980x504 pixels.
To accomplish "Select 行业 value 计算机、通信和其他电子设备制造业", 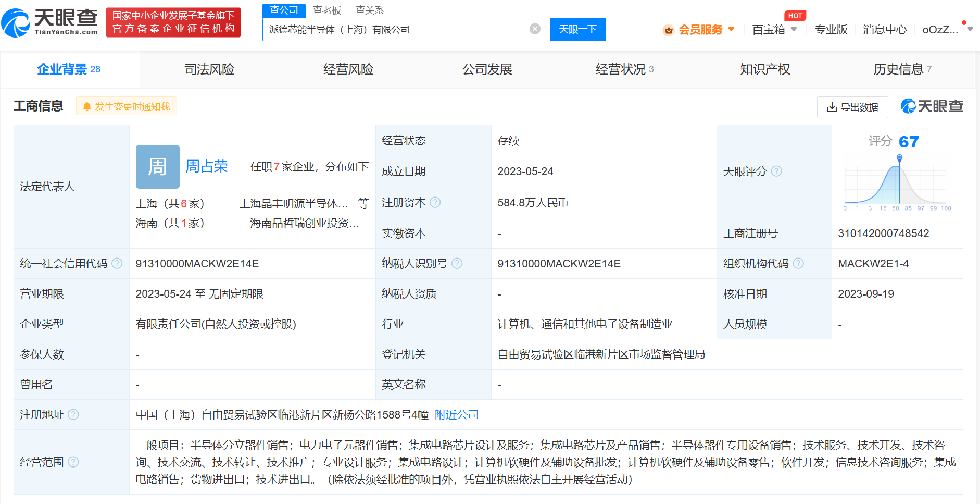I will click(x=585, y=324).
